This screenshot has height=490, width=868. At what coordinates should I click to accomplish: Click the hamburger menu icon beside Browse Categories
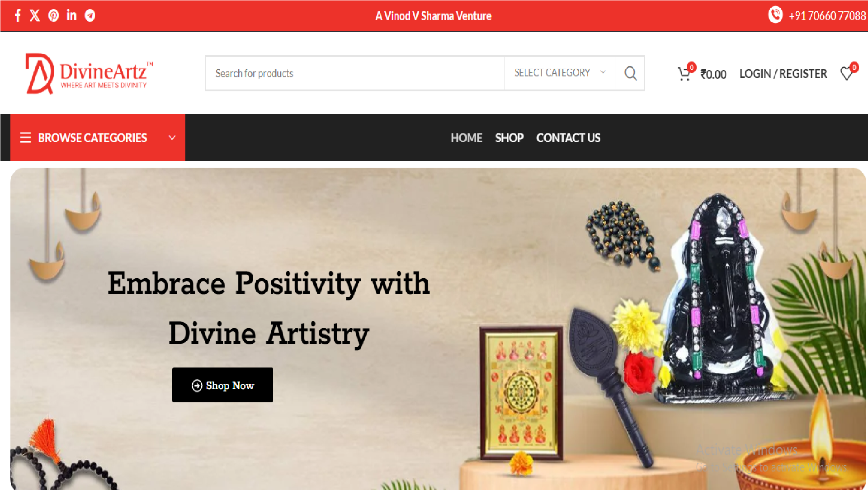(25, 137)
